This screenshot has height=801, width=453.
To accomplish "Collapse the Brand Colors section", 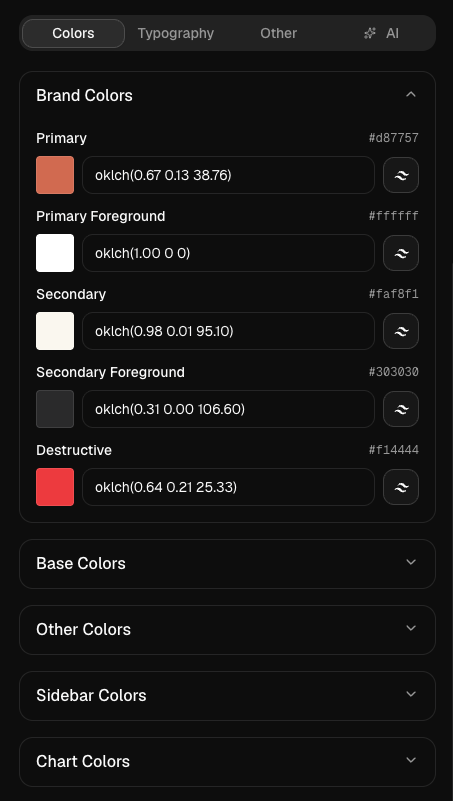I will pyautogui.click(x=227, y=95).
